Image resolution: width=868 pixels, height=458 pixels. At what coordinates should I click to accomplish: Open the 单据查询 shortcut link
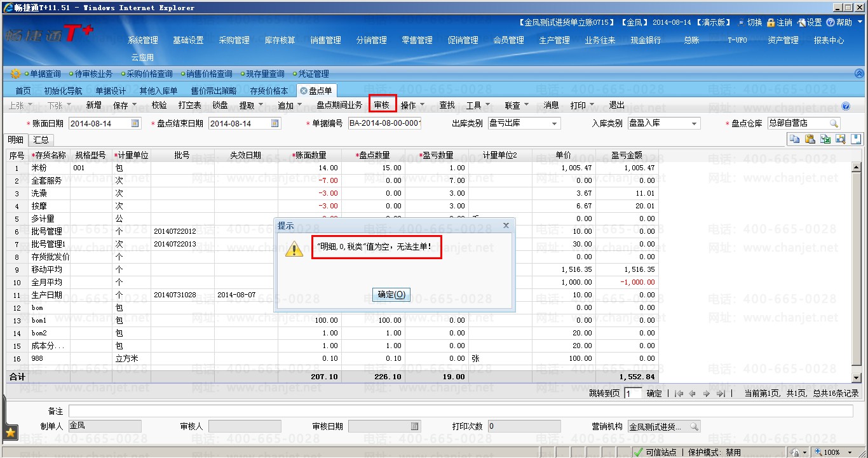46,74
